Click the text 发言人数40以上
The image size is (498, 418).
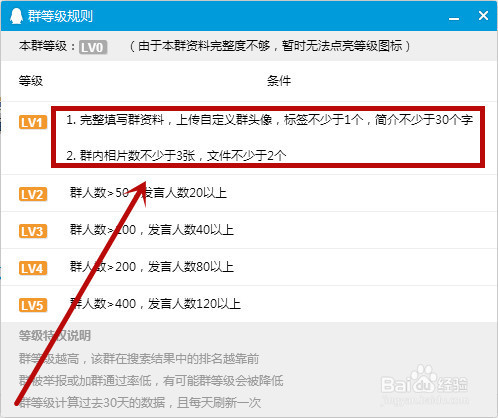(x=190, y=229)
